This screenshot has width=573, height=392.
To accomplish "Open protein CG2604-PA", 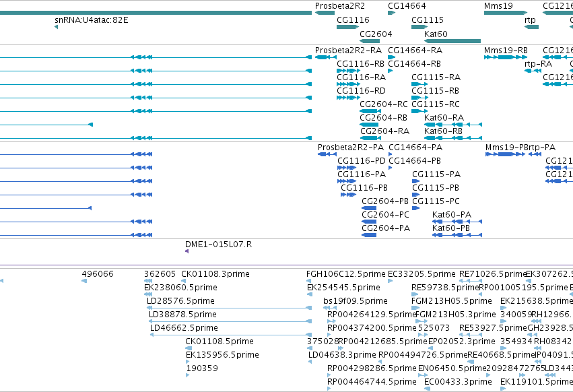I will [386, 228].
